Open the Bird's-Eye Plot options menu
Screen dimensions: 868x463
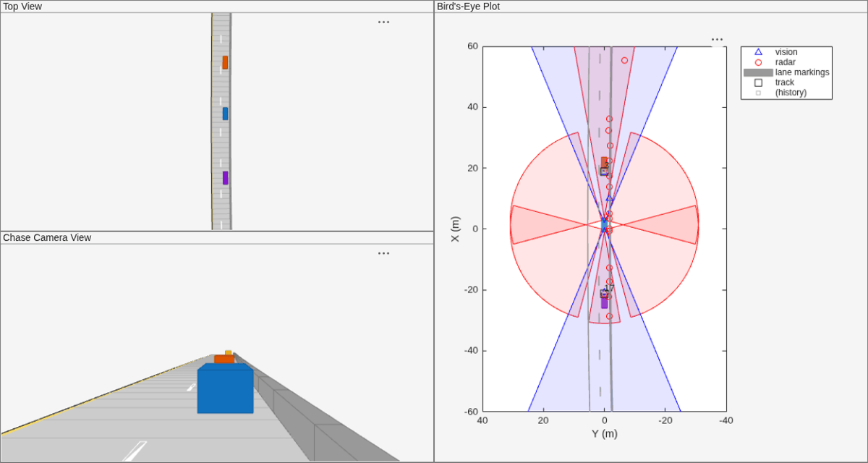pos(717,40)
